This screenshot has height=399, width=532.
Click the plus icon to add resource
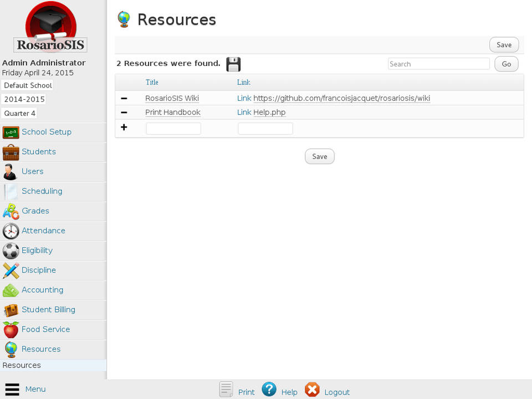(124, 127)
